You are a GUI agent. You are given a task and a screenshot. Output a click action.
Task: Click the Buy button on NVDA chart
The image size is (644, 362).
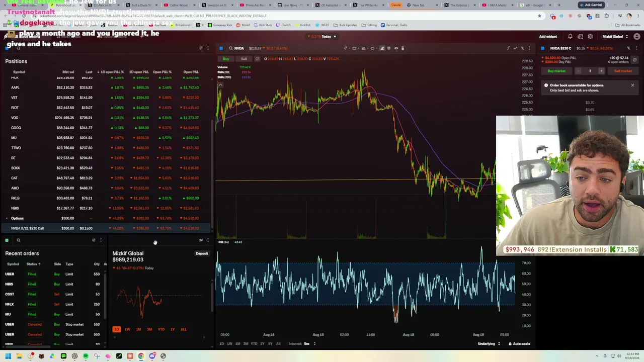(226, 59)
